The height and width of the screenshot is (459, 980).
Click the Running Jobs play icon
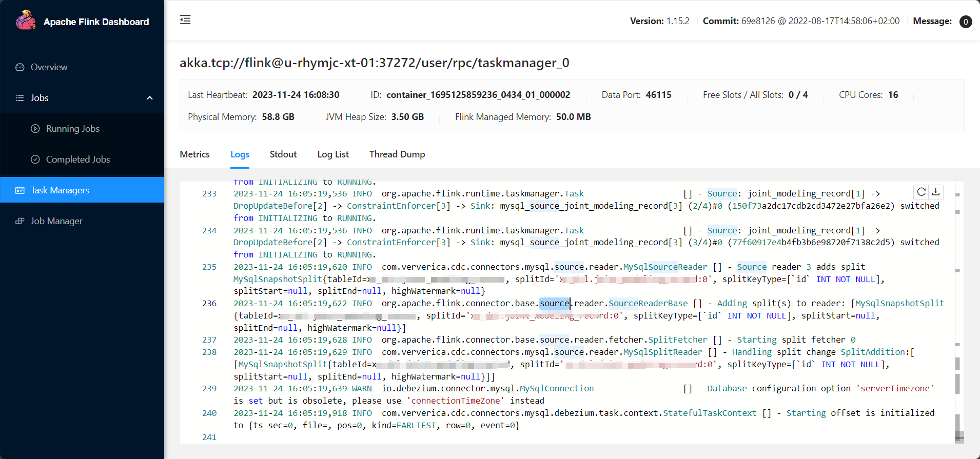point(35,129)
